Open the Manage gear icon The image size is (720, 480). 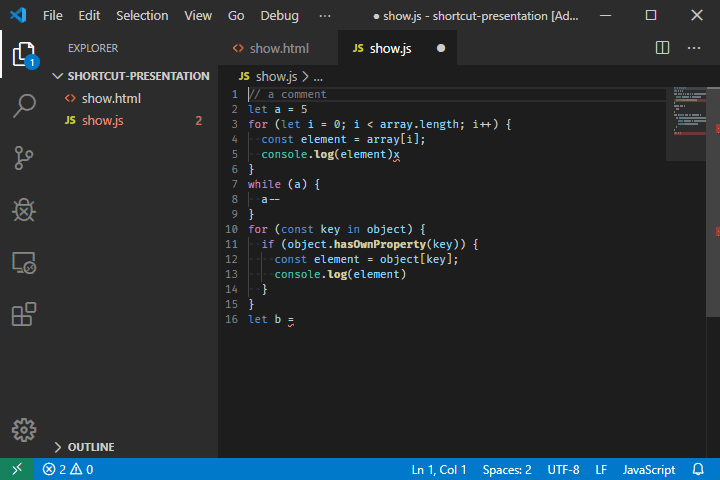click(x=24, y=430)
